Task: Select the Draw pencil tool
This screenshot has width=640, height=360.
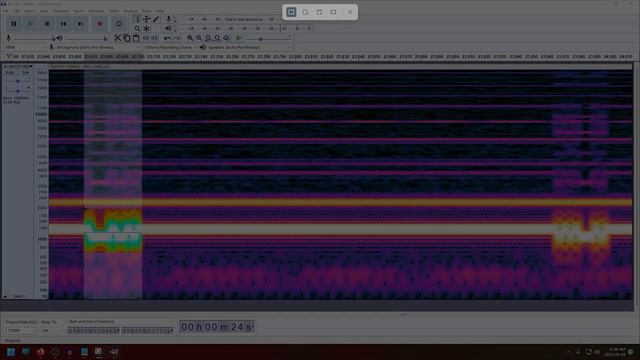Action: [156, 19]
